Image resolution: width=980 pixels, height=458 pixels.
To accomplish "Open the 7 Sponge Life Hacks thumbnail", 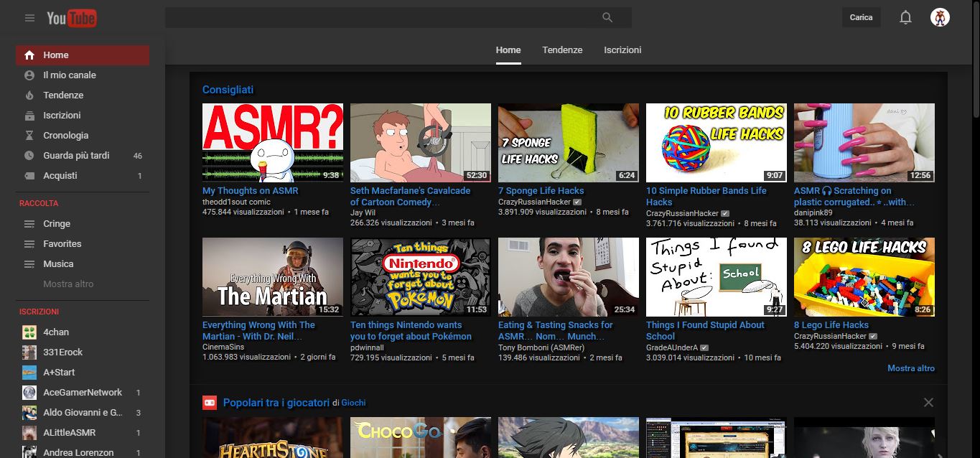I will tap(569, 143).
